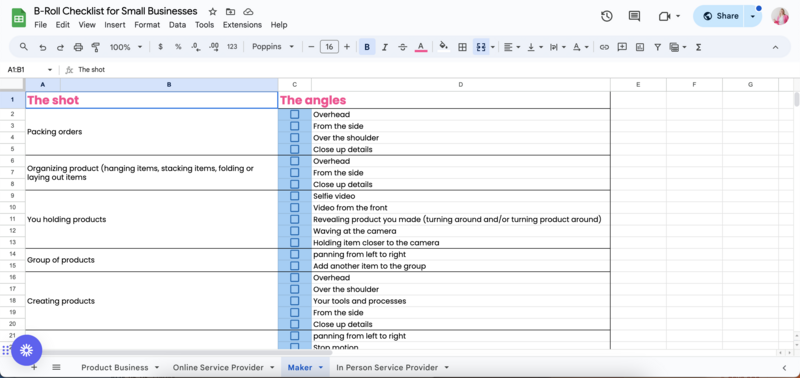Undo last action
The width and height of the screenshot is (800, 378).
tap(42, 47)
